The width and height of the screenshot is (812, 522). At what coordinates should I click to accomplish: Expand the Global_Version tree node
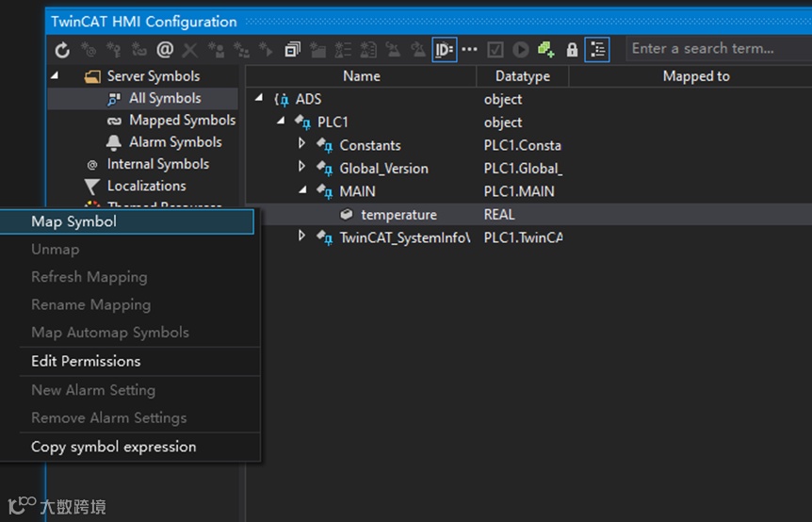point(302,167)
